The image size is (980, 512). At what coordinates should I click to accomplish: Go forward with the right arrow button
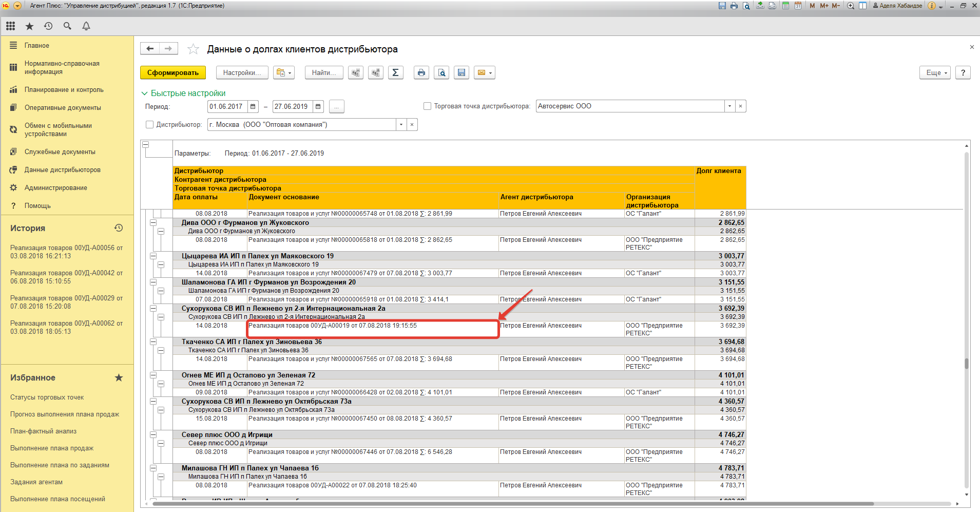click(x=168, y=48)
